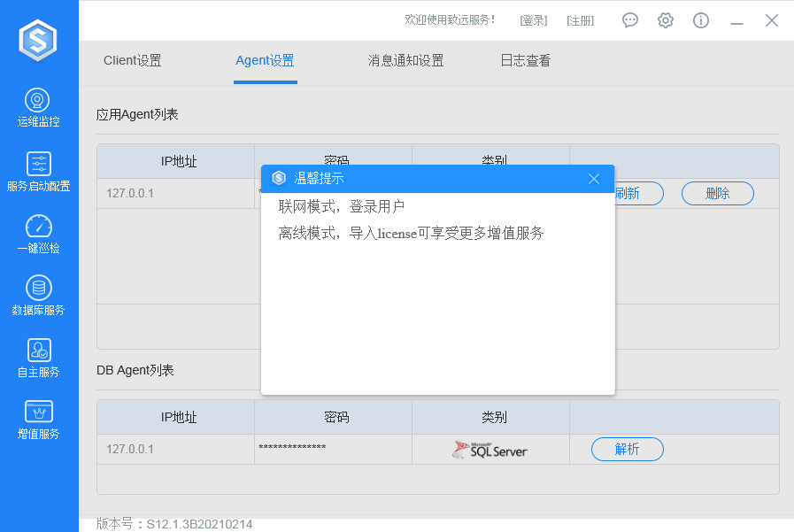Image resolution: width=794 pixels, height=532 pixels.
Task: Go to 日志查看 tab
Action: pyautogui.click(x=525, y=61)
